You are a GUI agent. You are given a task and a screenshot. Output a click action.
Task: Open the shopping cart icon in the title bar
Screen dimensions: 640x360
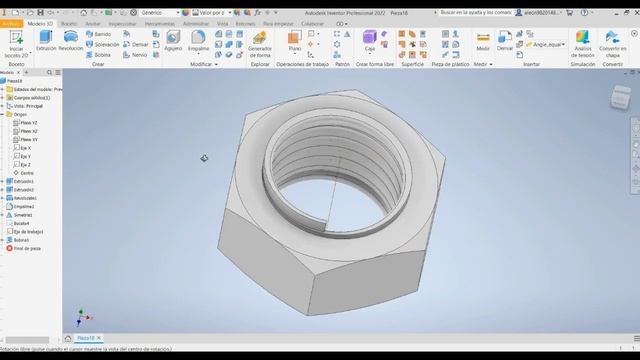[569, 13]
